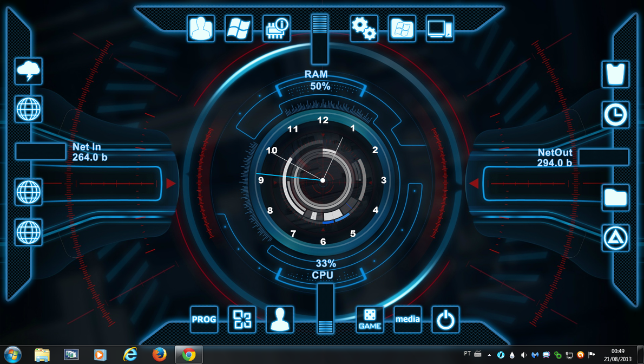Launch Firefox from the taskbar
644x364 pixels.
(x=159, y=355)
